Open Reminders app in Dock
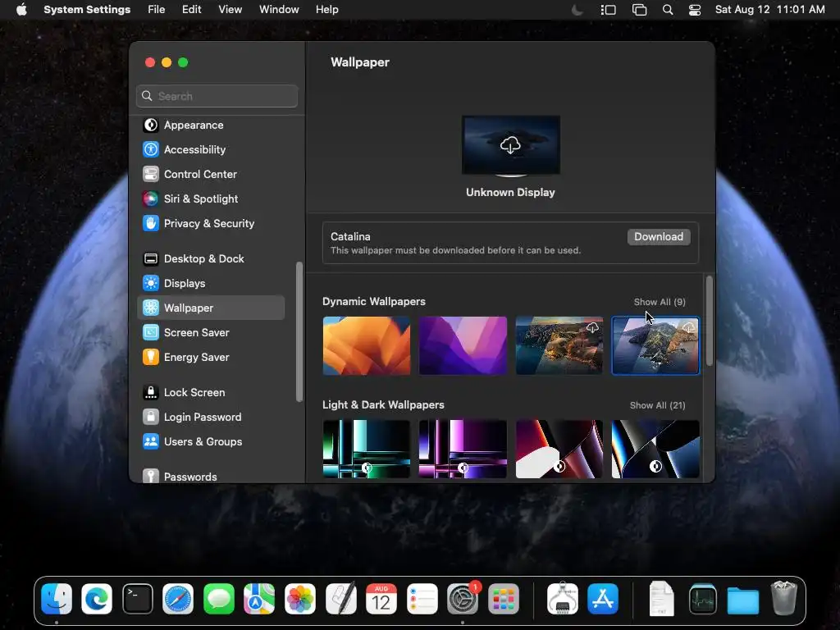The width and height of the screenshot is (840, 630). pos(422,599)
